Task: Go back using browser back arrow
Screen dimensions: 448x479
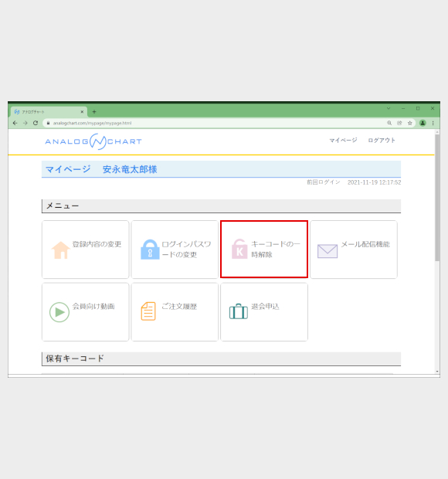Action: click(15, 123)
